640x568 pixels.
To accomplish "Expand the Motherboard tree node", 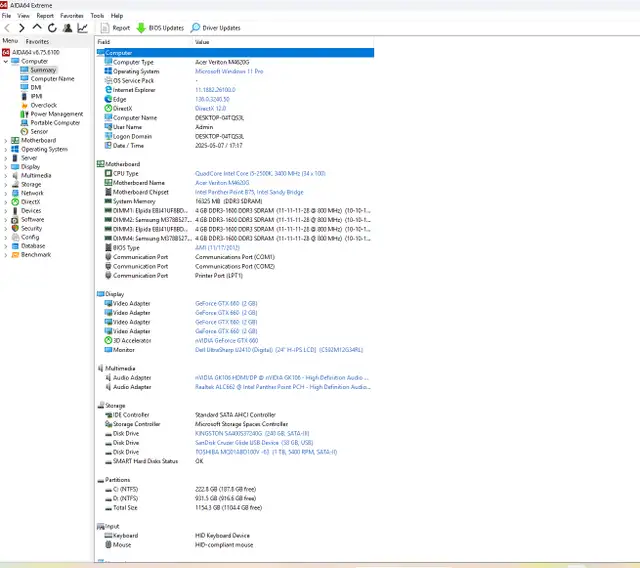I will click(x=6, y=140).
